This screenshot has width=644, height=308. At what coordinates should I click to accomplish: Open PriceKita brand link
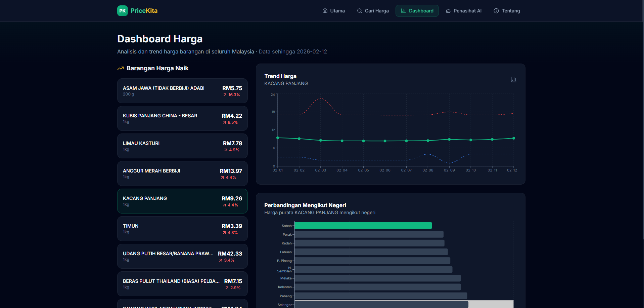point(144,11)
